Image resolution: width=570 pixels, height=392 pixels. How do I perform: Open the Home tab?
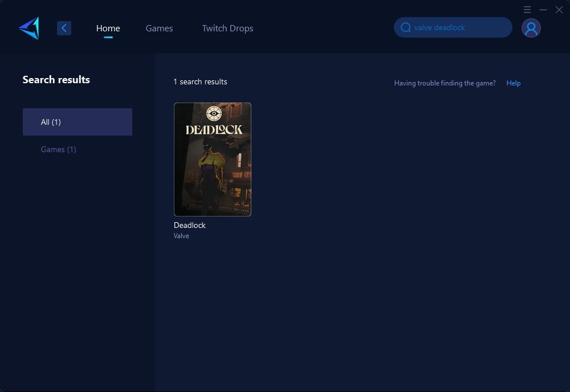[x=108, y=28]
